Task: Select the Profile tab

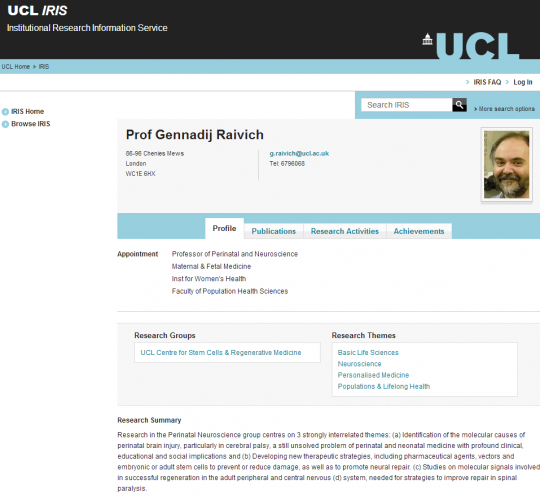Action: pyautogui.click(x=224, y=228)
